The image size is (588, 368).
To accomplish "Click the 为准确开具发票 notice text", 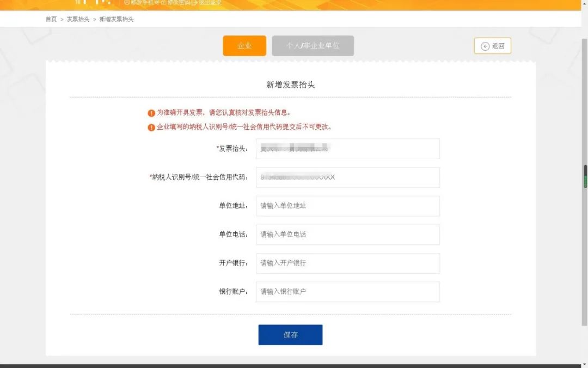I will coord(224,113).
